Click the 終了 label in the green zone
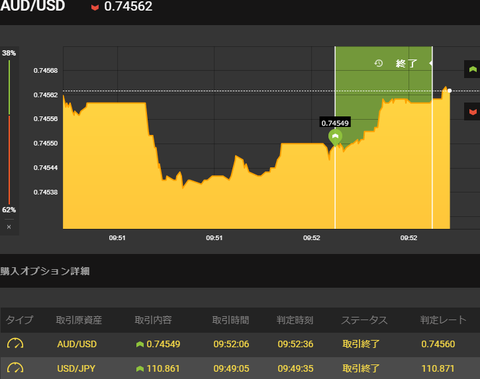The image size is (480, 379). [x=406, y=63]
